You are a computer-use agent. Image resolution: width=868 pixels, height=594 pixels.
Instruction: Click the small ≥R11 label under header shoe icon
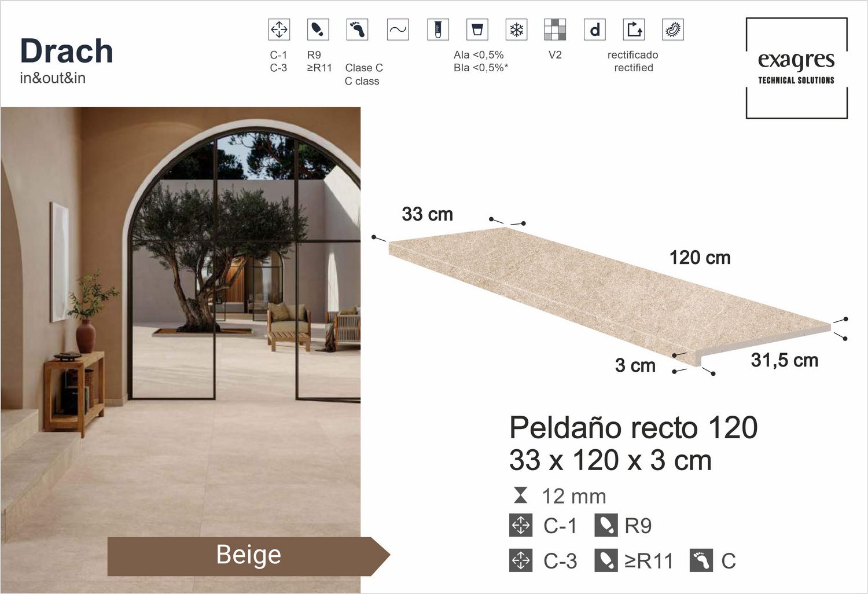coord(319,68)
